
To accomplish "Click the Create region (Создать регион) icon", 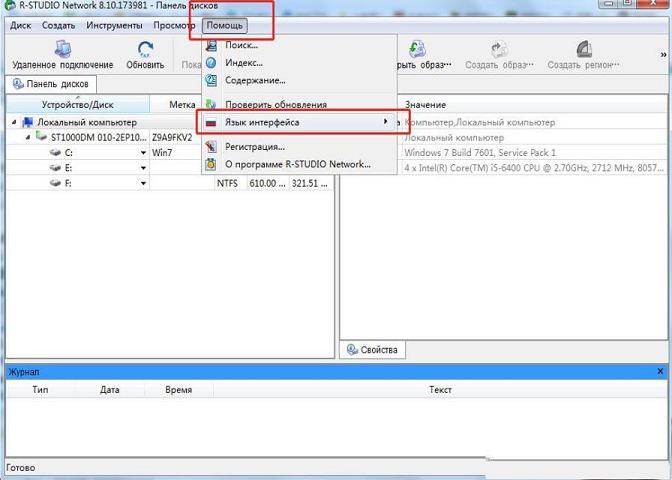I will click(x=584, y=49).
